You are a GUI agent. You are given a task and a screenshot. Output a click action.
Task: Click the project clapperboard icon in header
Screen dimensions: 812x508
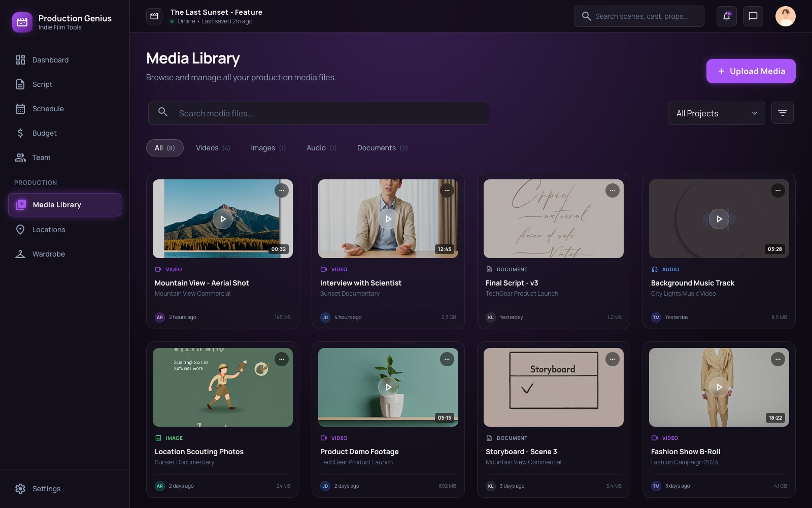[x=154, y=16]
